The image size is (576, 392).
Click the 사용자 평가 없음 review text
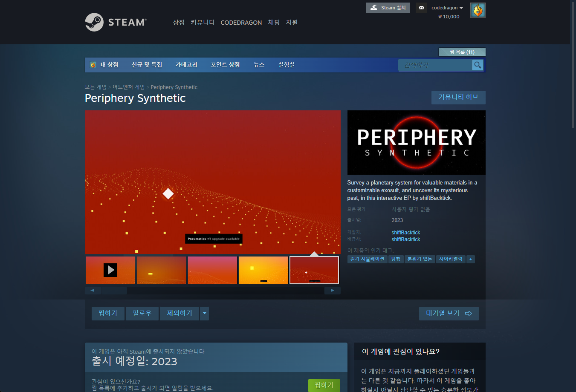(411, 209)
